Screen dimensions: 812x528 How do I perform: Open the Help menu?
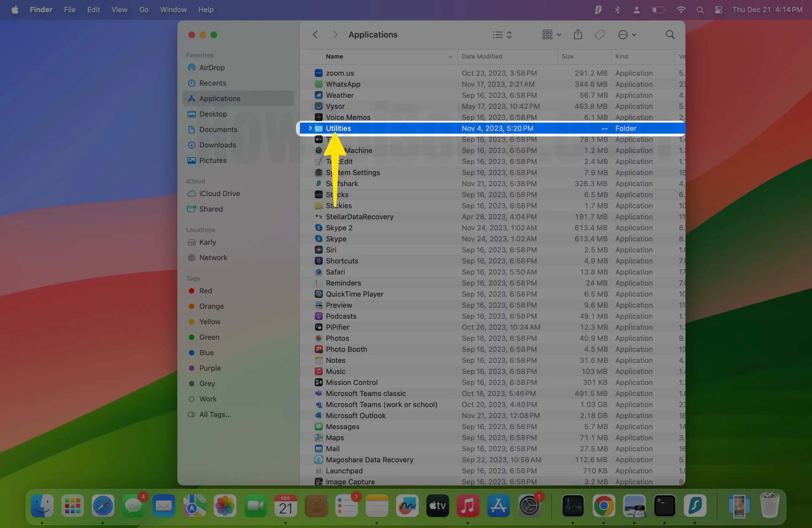[x=206, y=10]
